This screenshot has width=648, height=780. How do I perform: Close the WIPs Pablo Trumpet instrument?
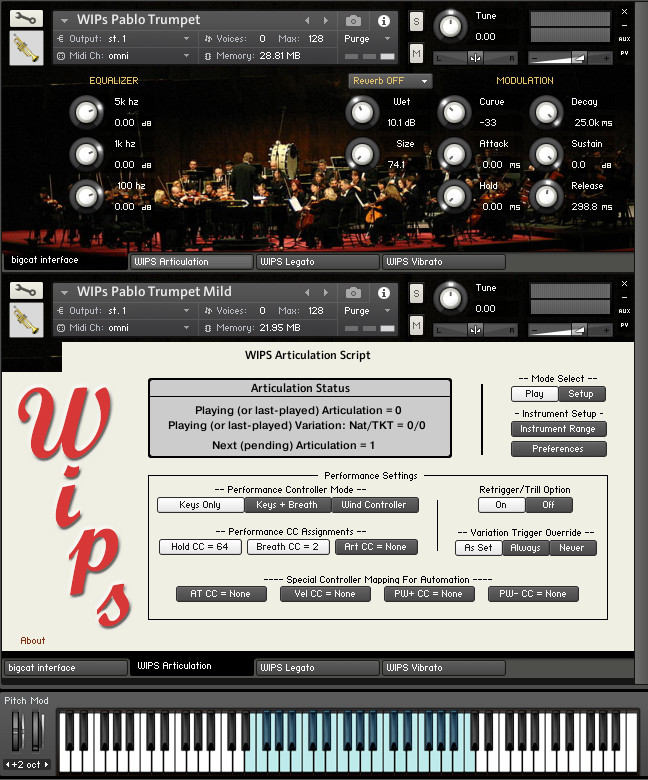pos(624,11)
